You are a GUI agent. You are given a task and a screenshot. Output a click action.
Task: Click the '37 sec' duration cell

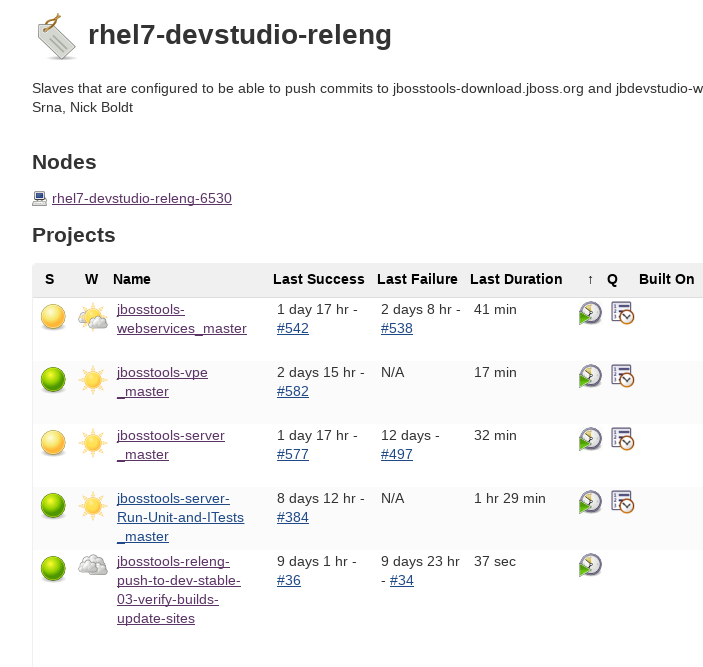click(495, 561)
